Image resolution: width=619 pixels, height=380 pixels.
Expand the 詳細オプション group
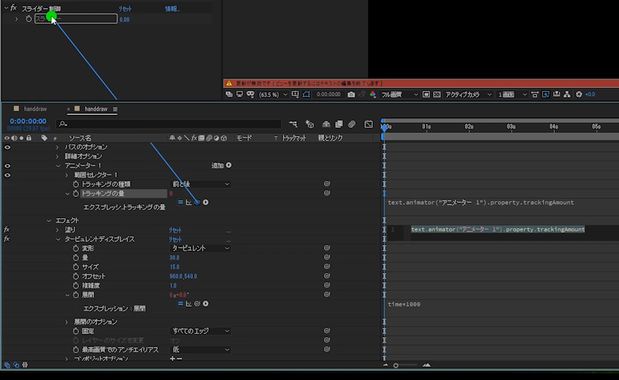[58, 157]
